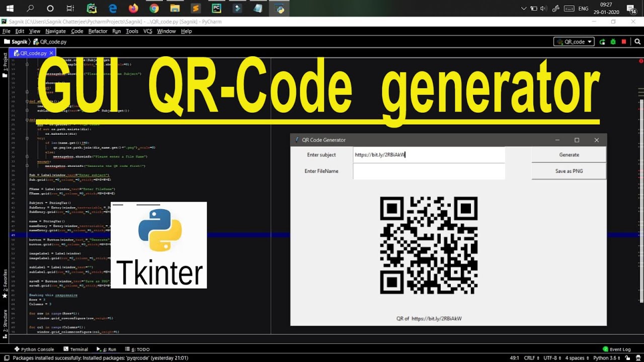Launch Google Chrome from the taskbar
The width and height of the screenshot is (644, 362).
[x=154, y=9]
